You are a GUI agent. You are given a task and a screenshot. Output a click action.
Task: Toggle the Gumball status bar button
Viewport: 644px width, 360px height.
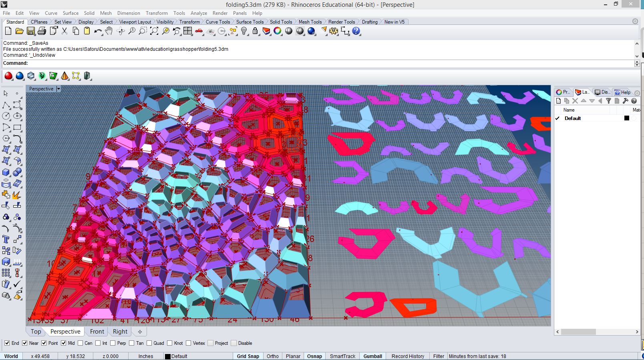pyautogui.click(x=372, y=356)
